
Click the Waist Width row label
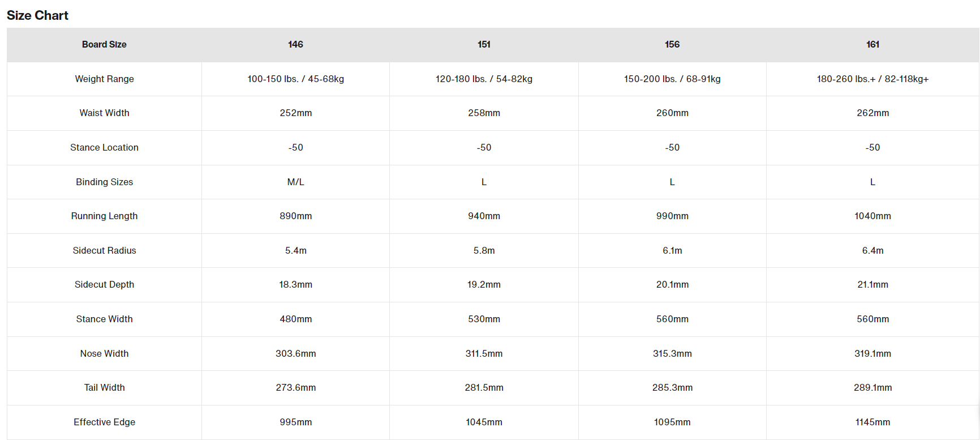pyautogui.click(x=104, y=113)
